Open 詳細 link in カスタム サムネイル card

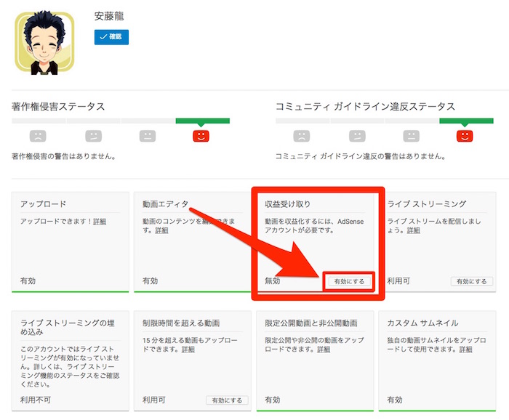467,350
